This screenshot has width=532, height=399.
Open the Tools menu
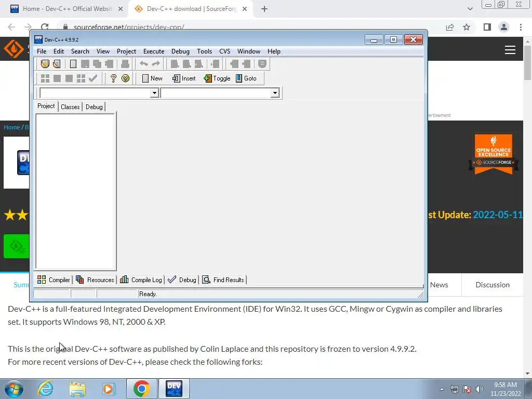205,51
